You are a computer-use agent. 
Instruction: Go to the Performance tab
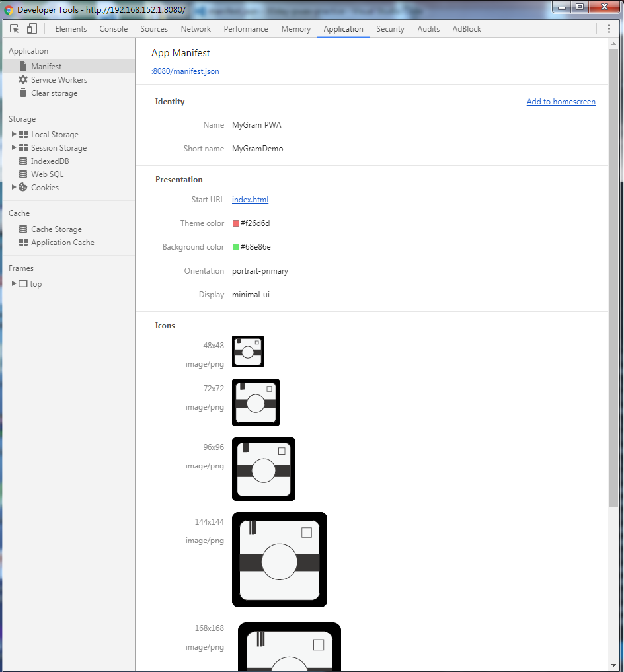(246, 28)
